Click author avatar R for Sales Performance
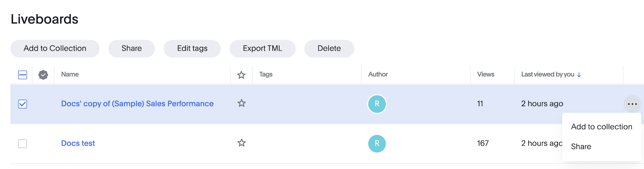 [377, 104]
